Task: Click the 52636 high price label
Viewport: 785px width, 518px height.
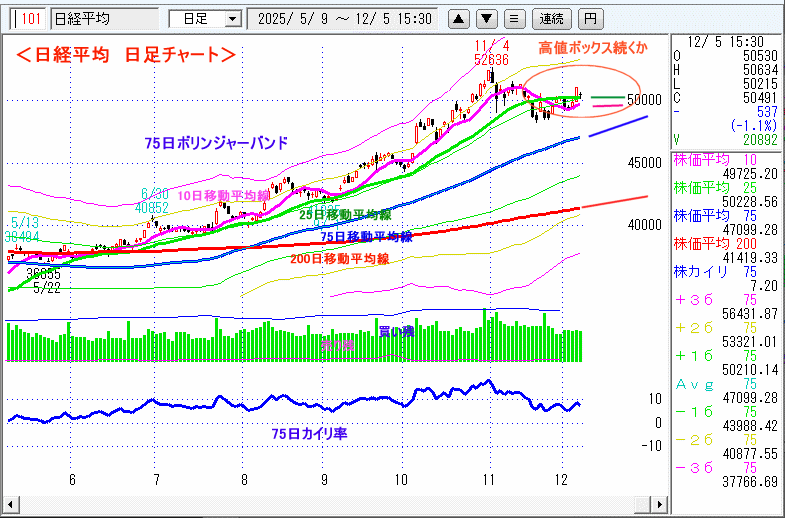Action: 491,60
